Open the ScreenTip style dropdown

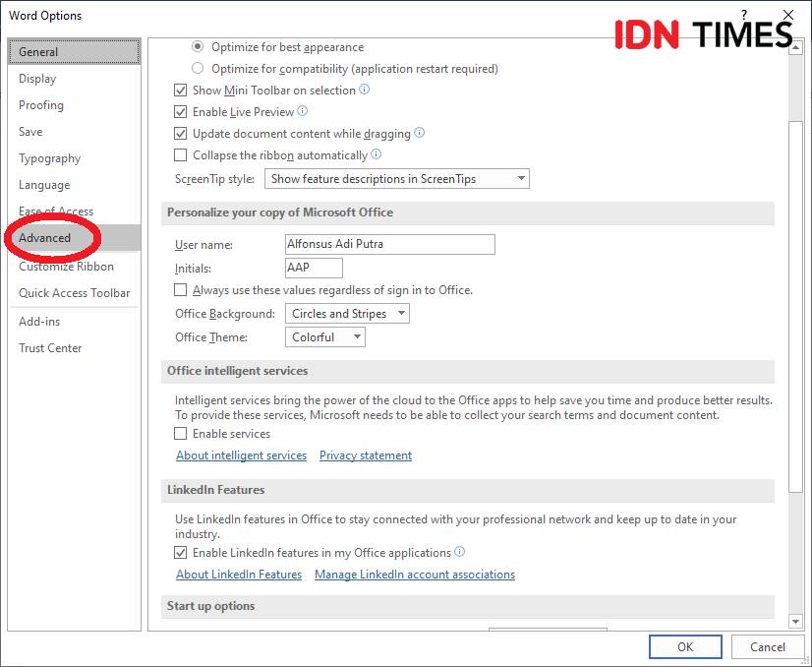(397, 179)
